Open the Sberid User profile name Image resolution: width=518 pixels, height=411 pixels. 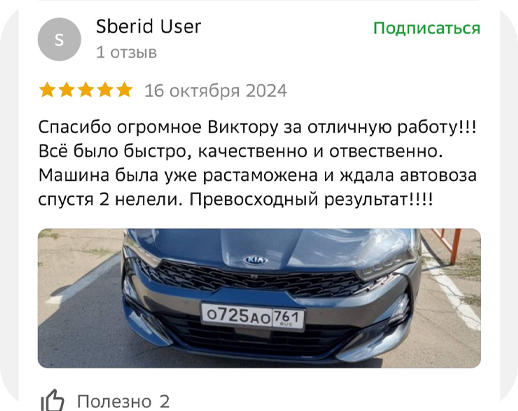point(148,26)
